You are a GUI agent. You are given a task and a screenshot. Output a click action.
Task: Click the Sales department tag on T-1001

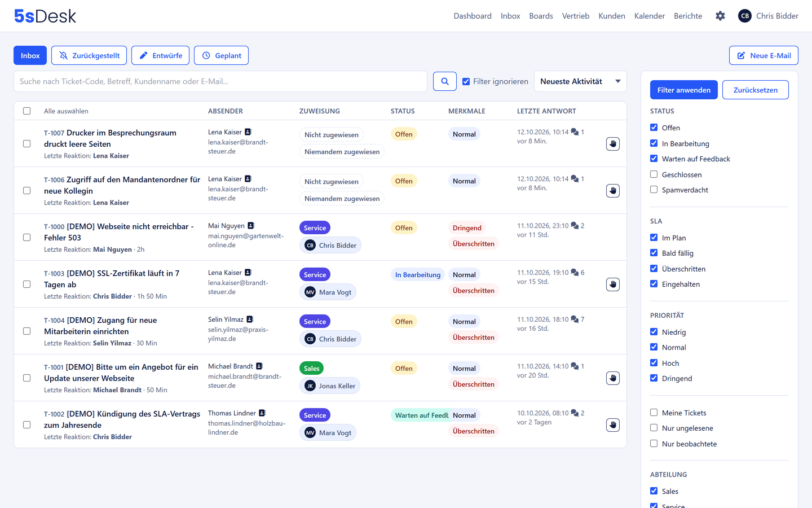tap(311, 369)
